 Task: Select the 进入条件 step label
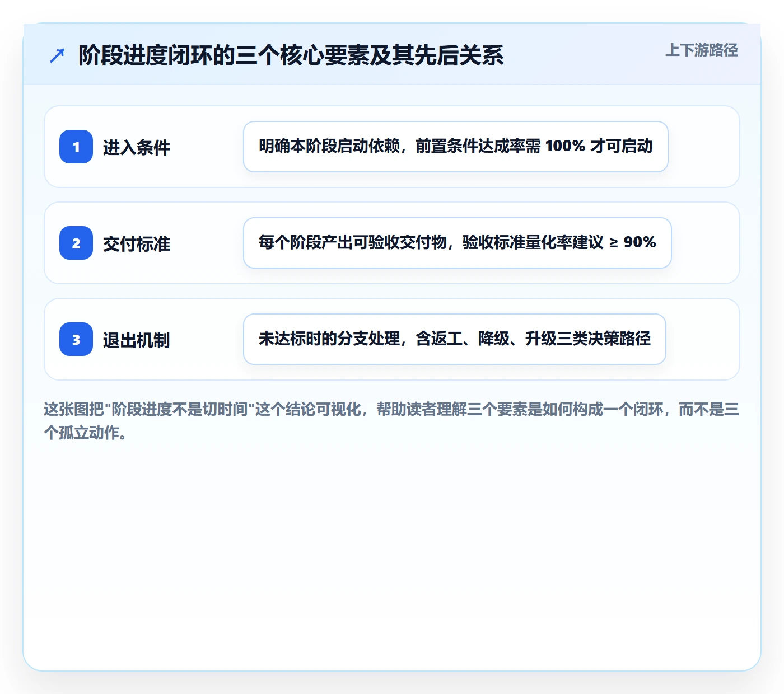(x=137, y=147)
